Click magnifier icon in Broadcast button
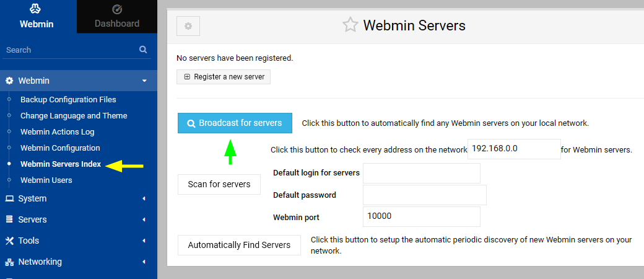Viewport: 644px width, 279px height. coord(191,123)
